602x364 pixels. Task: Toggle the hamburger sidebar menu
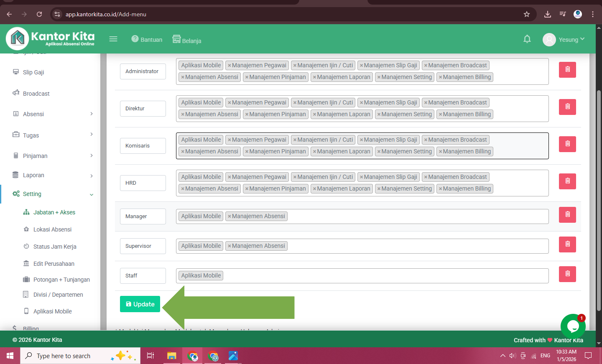click(x=113, y=39)
